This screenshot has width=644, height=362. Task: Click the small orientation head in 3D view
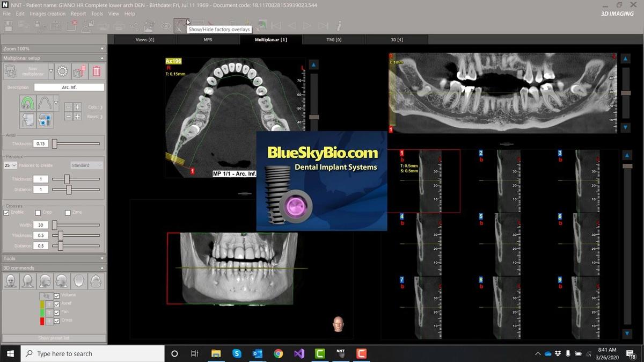click(338, 324)
